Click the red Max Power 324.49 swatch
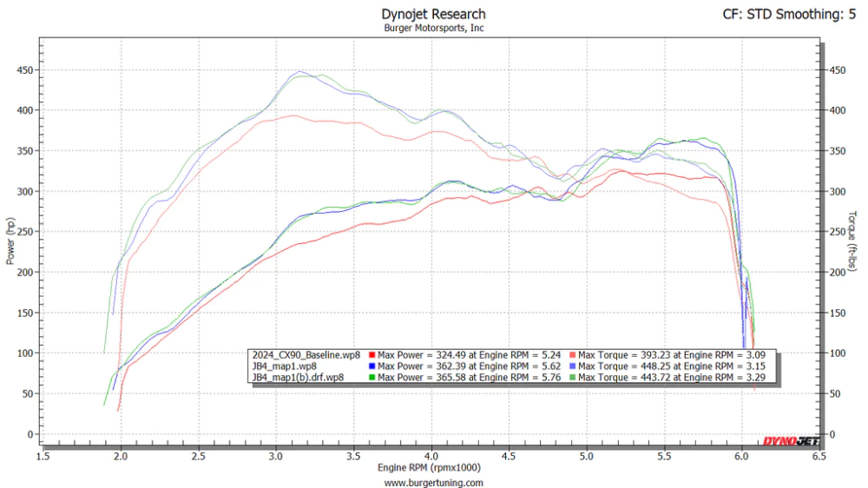The width and height of the screenshot is (868, 488). point(372,355)
